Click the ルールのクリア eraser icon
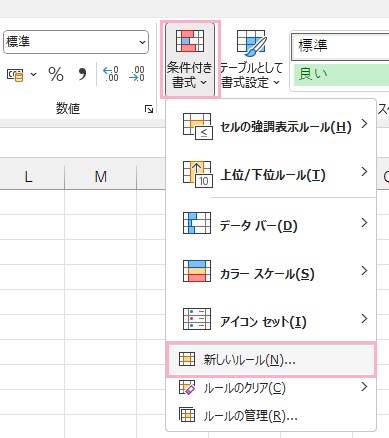Image resolution: width=389 pixels, height=438 pixels. tap(187, 387)
